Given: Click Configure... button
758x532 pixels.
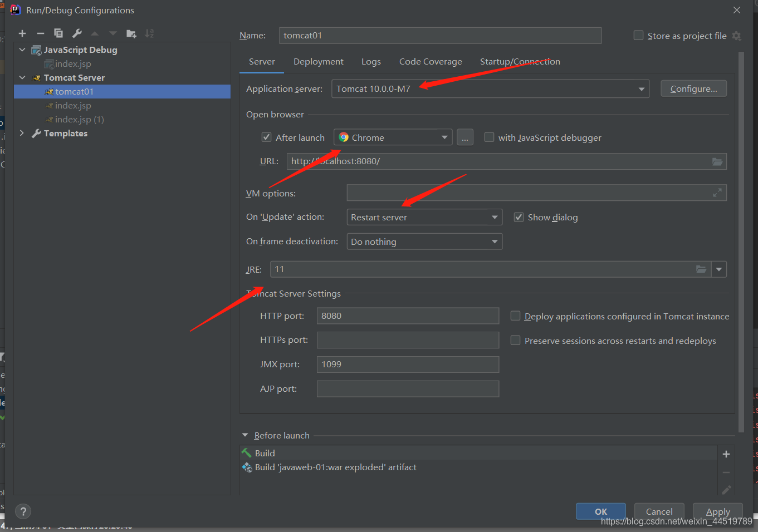Looking at the screenshot, I should pyautogui.click(x=693, y=88).
